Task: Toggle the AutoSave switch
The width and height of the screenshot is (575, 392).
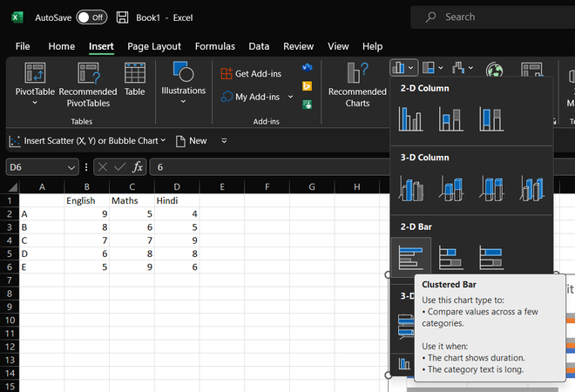Action: pyautogui.click(x=91, y=17)
